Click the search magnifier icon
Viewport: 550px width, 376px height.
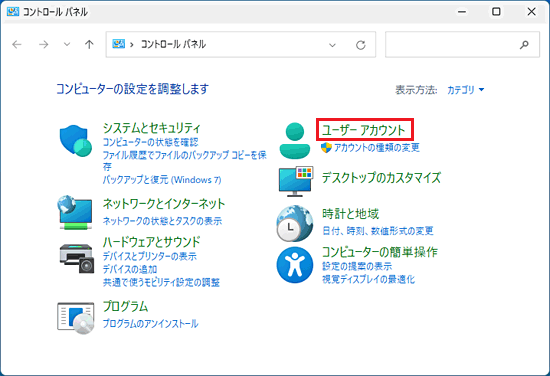(x=524, y=45)
